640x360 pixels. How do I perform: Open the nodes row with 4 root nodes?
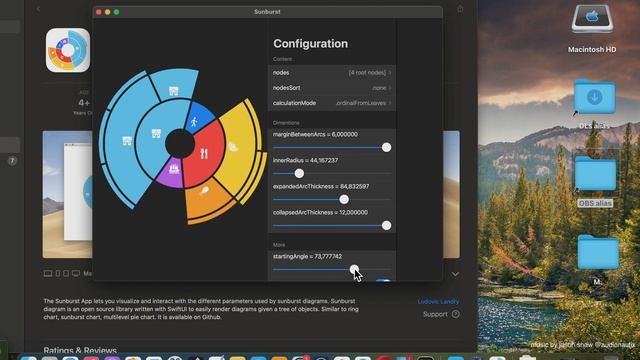332,73
